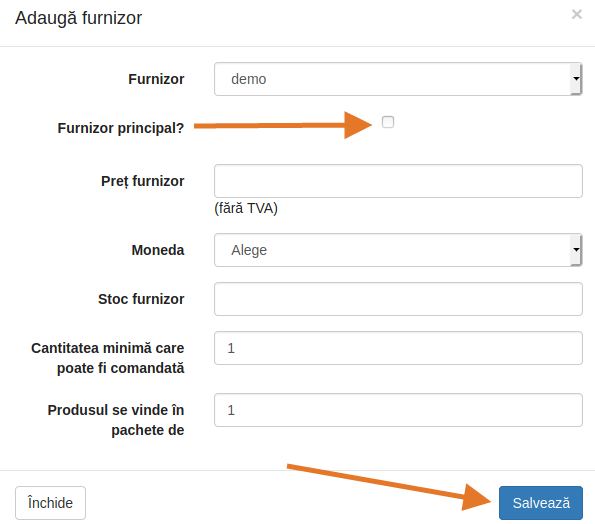The width and height of the screenshot is (595, 524).
Task: Open the Furnizor dropdown showing demo
Action: (x=398, y=79)
